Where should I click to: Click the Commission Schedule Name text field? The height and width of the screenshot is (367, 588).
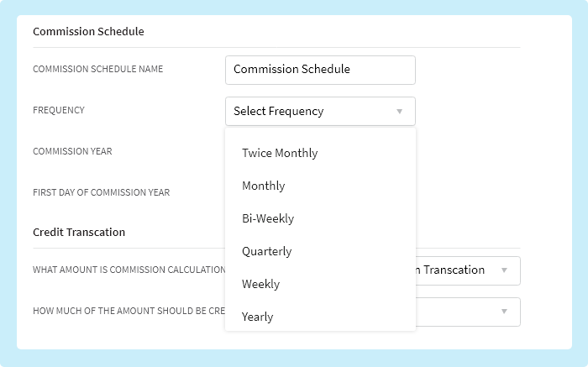pos(320,70)
